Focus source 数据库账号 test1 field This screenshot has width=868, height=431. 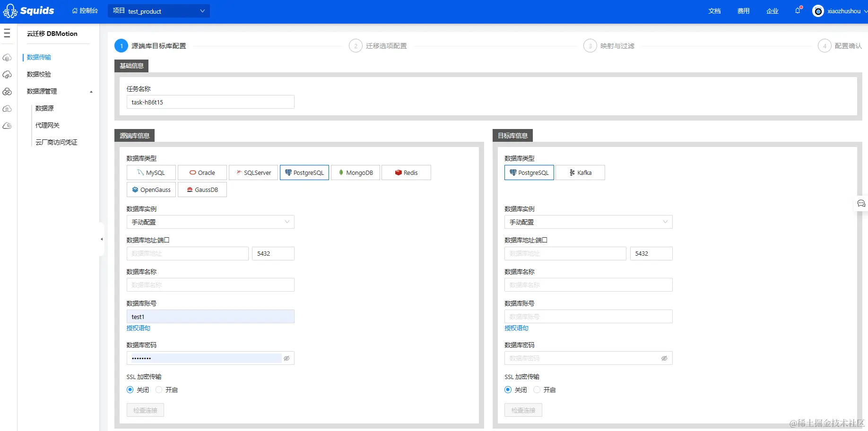click(210, 317)
